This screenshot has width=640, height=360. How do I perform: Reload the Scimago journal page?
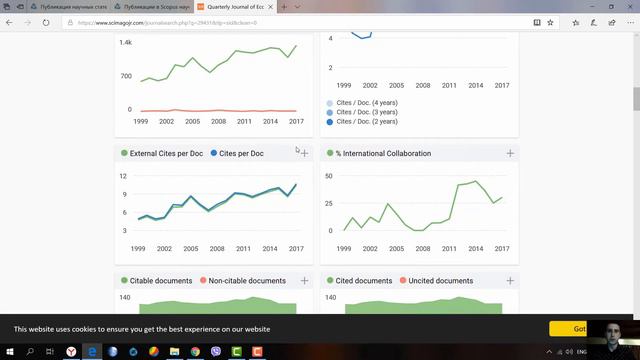click(46, 23)
